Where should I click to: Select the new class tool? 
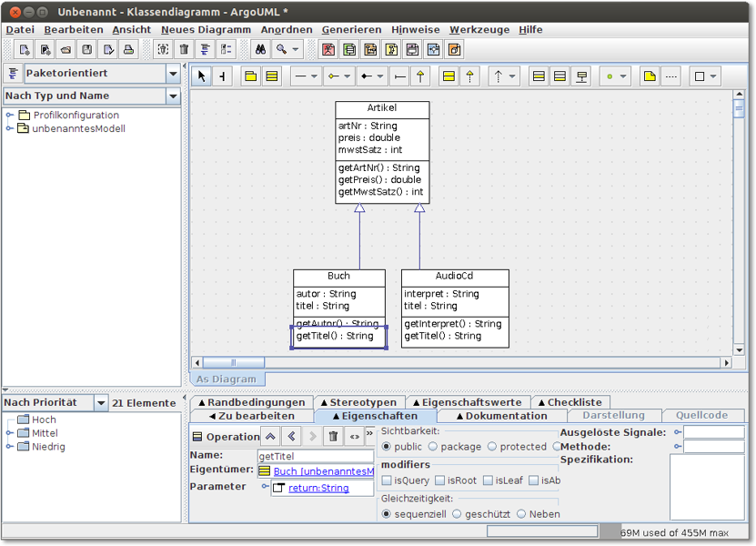(271, 76)
